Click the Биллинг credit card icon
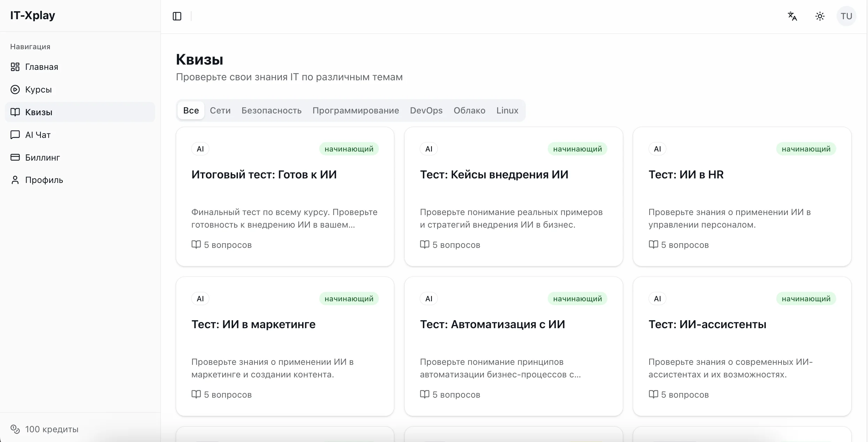 coord(15,157)
